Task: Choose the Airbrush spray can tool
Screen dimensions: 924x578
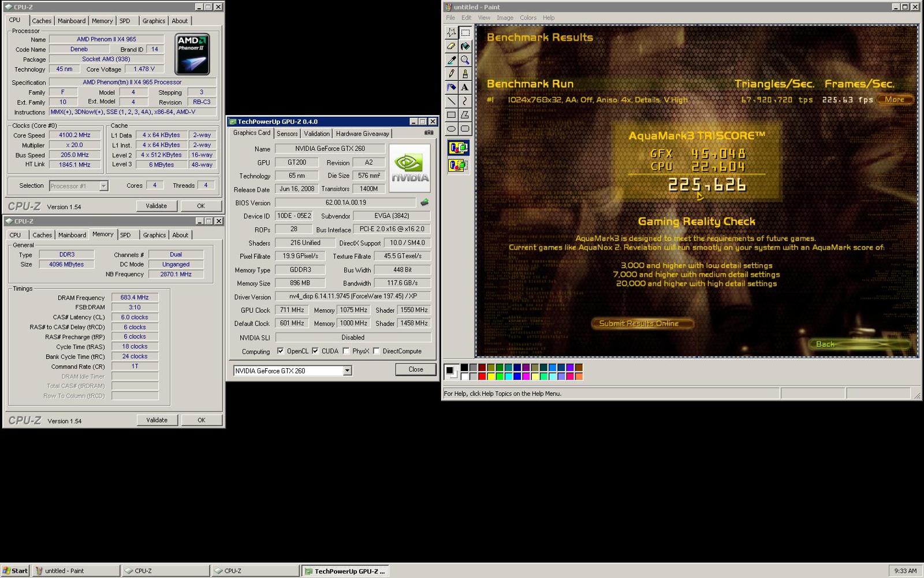Action: [x=452, y=87]
